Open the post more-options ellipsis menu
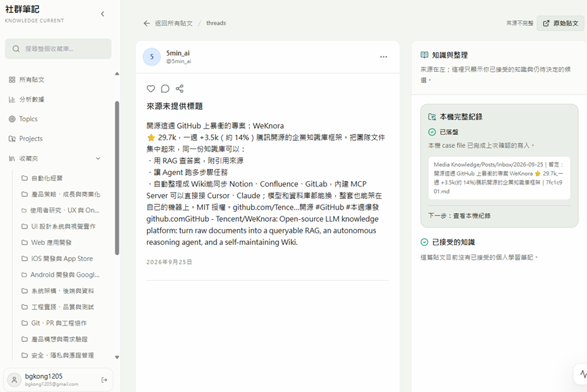Viewport: 587px width, 392px height. coord(383,57)
